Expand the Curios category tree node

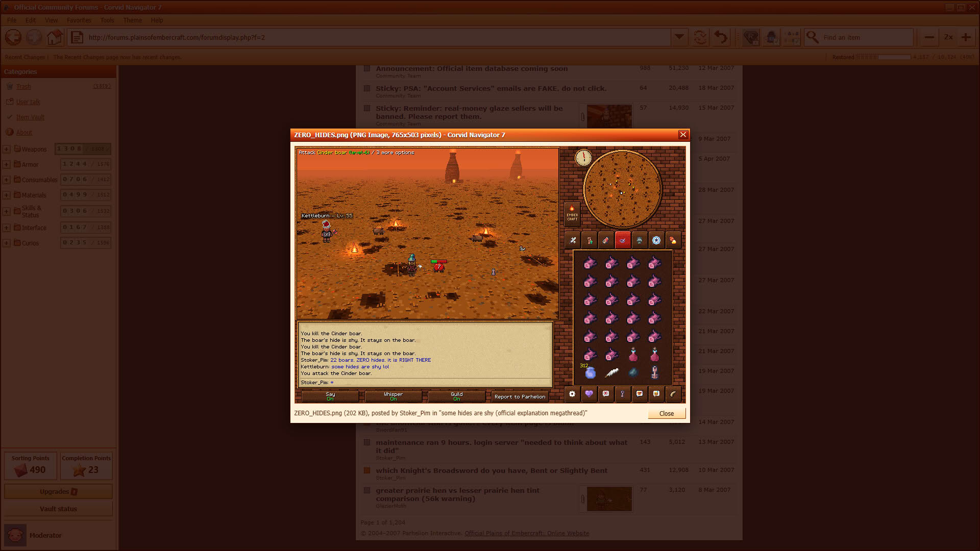pyautogui.click(x=7, y=243)
